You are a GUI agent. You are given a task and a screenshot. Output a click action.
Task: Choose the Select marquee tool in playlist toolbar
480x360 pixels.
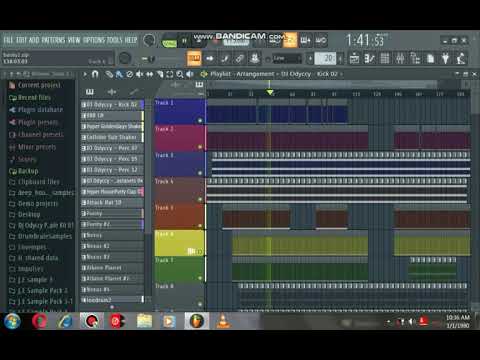[170, 74]
